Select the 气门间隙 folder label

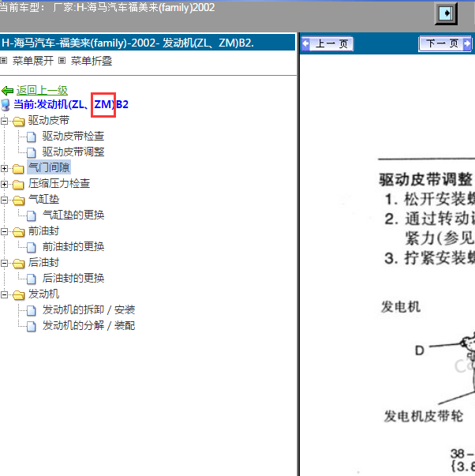pos(49,167)
